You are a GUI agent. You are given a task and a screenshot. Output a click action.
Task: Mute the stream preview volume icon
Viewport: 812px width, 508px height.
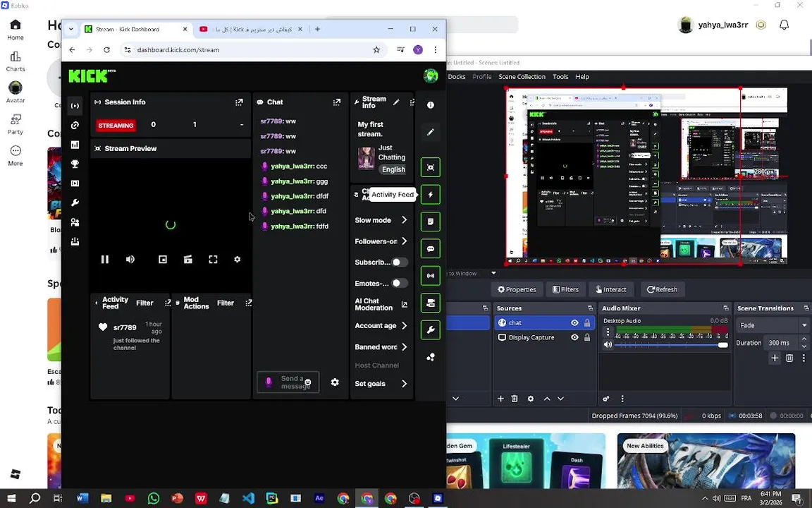pos(130,259)
